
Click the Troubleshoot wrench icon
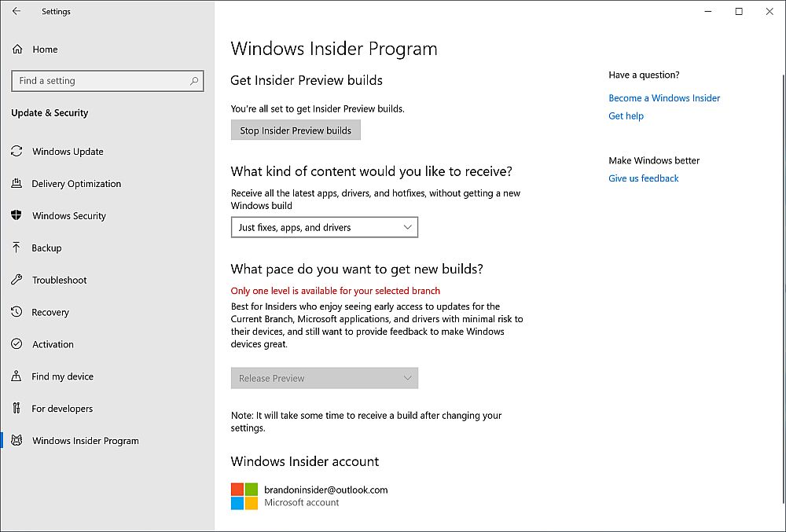(17, 280)
